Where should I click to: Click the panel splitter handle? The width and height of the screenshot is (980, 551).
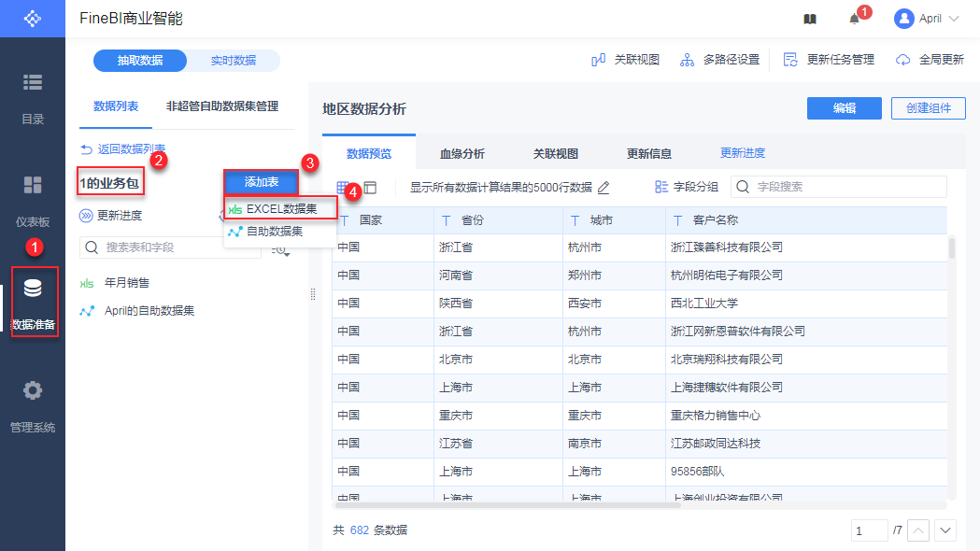pos(313,294)
